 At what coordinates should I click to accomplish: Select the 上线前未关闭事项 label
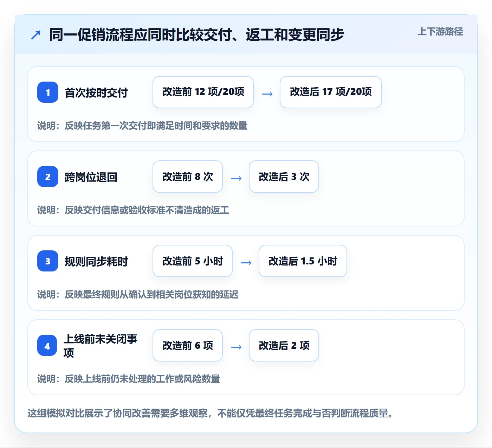pos(101,345)
